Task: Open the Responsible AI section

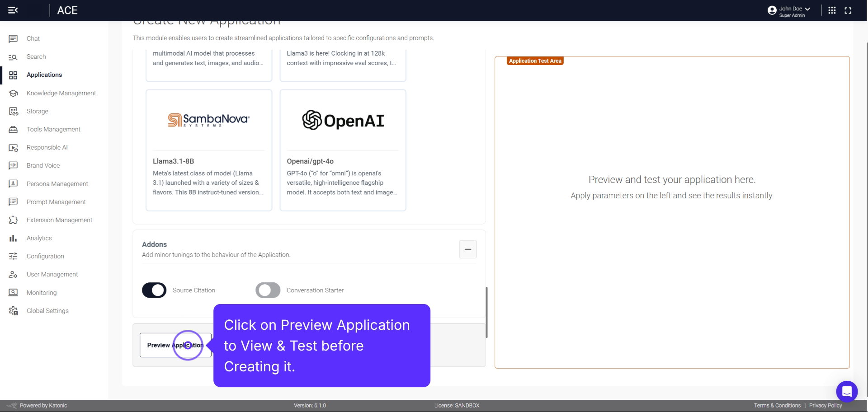Action: coord(47,147)
